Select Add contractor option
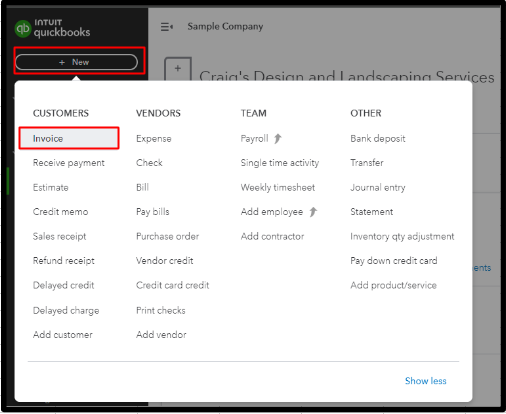Viewport: 506px width, 414px height. 272,236
